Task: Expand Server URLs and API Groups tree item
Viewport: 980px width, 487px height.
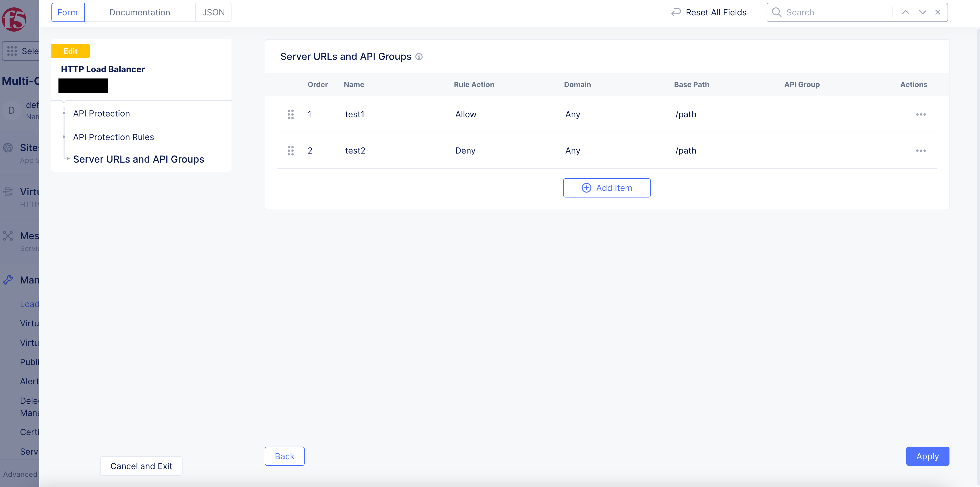Action: pyautogui.click(x=68, y=158)
